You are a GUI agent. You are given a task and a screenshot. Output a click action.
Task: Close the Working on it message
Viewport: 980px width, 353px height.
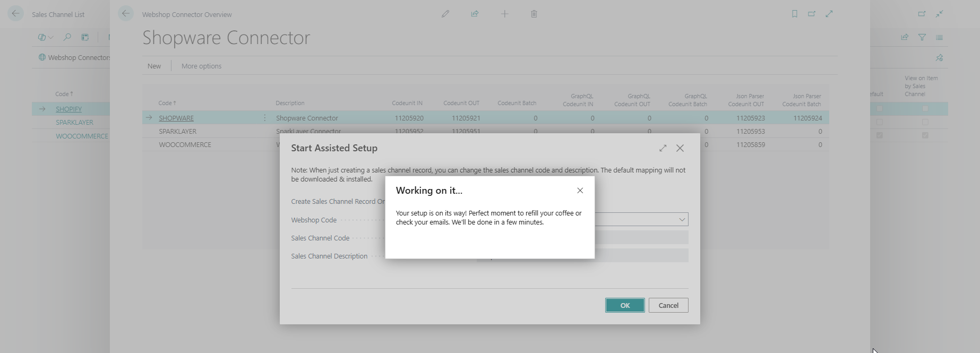pos(580,191)
